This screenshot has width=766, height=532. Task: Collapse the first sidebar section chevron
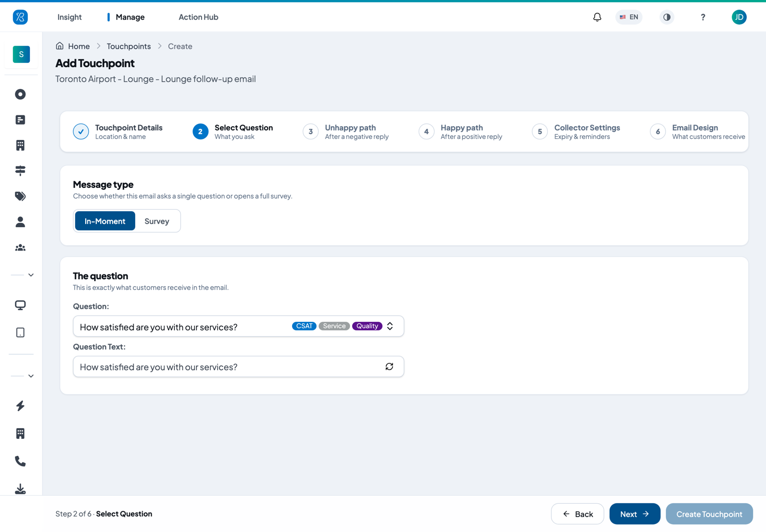coord(31,275)
